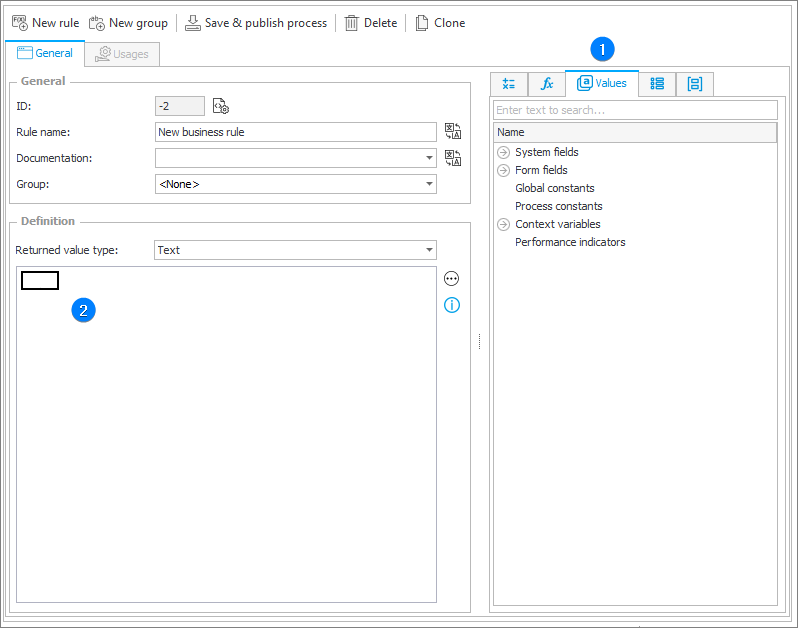
Task: Click the search box in Values panel
Action: coord(635,110)
